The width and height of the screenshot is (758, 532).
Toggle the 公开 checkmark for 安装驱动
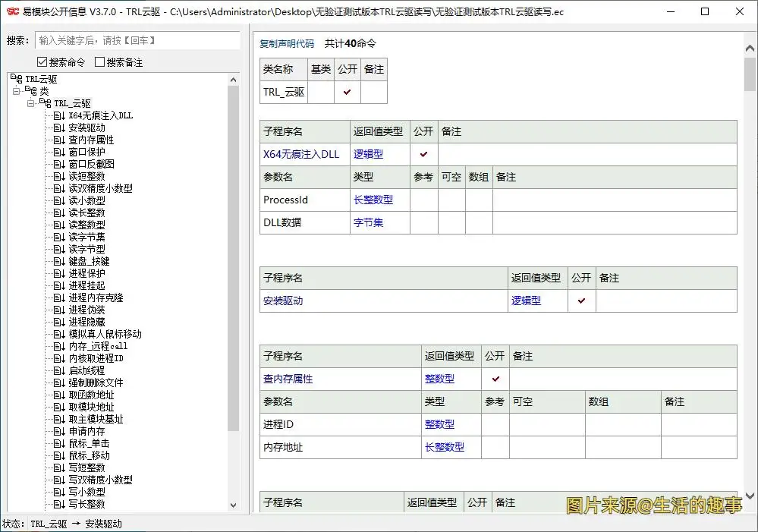click(x=581, y=301)
